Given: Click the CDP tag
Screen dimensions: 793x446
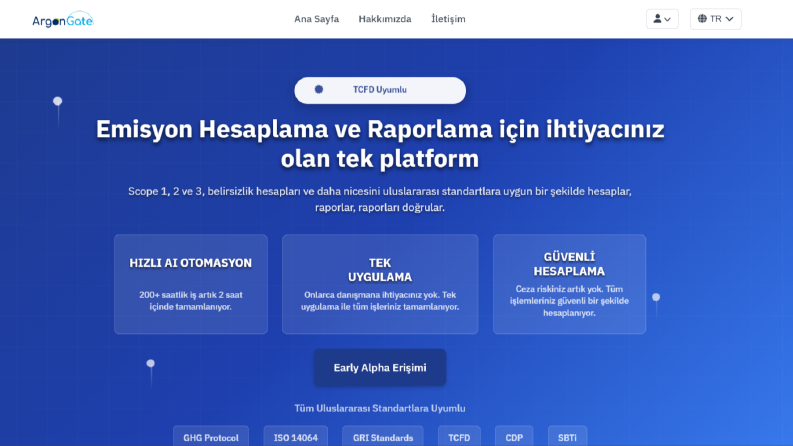Looking at the screenshot, I should [514, 437].
